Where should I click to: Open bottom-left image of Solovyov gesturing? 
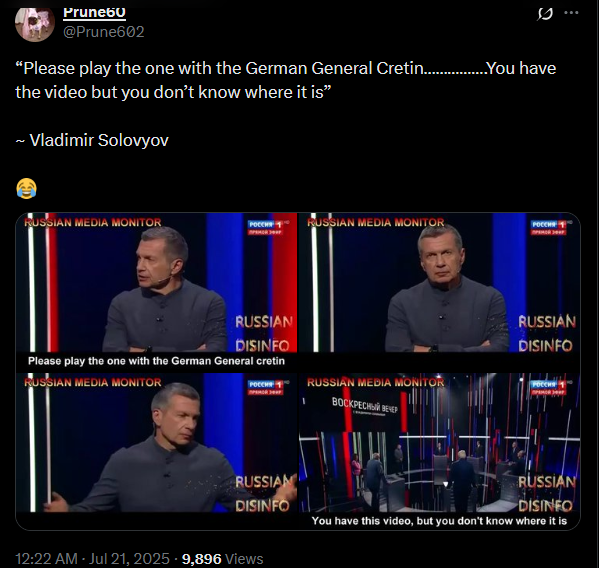tap(156, 451)
